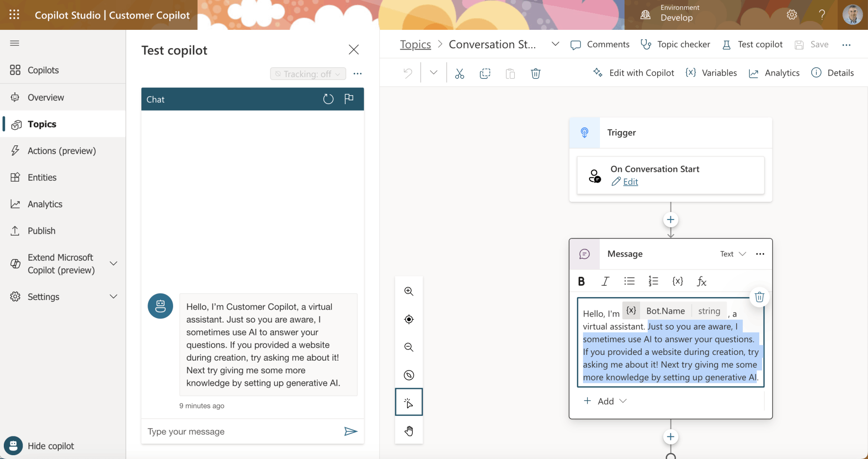Image resolution: width=868 pixels, height=459 pixels.
Task: Open Message node more options menu
Action: [x=760, y=254]
